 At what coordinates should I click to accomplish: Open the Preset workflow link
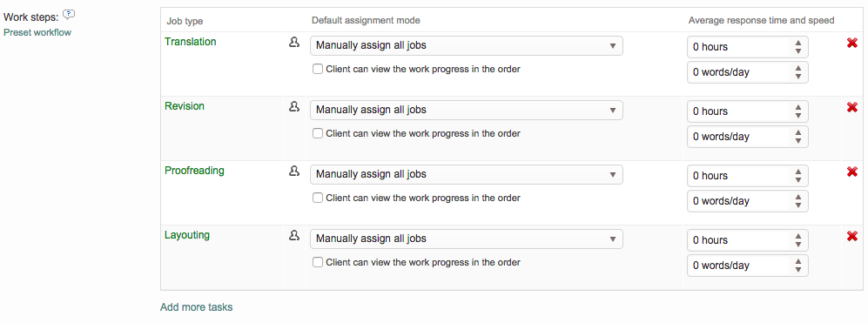click(37, 32)
